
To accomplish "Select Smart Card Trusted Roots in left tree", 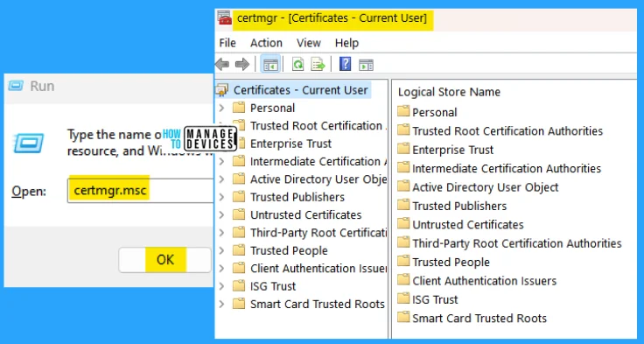I will (x=318, y=304).
